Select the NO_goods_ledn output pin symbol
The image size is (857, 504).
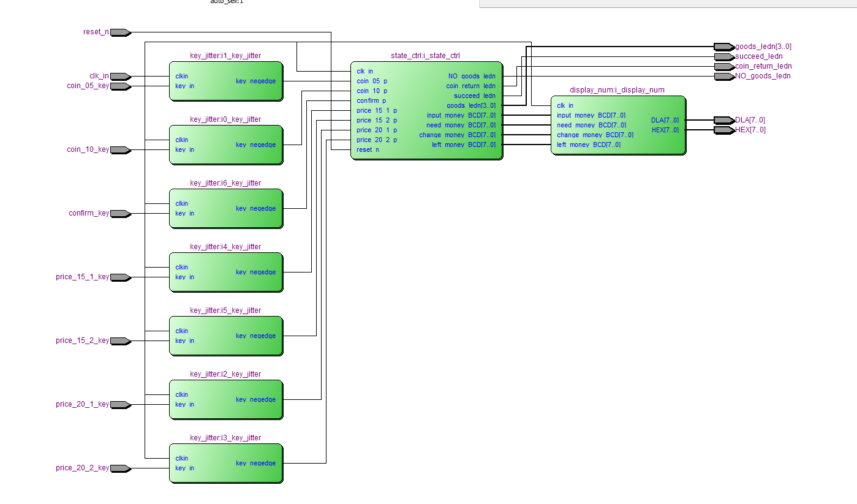[724, 76]
